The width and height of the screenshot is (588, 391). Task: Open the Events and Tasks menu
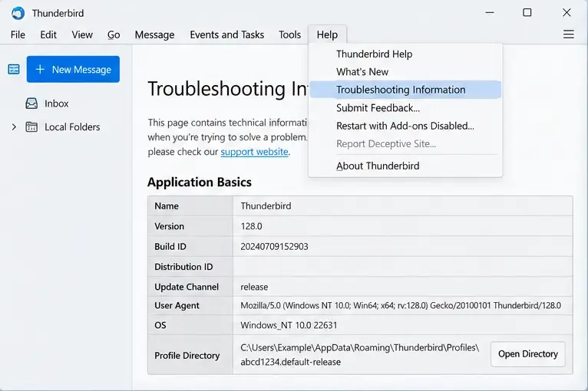pyautogui.click(x=227, y=34)
